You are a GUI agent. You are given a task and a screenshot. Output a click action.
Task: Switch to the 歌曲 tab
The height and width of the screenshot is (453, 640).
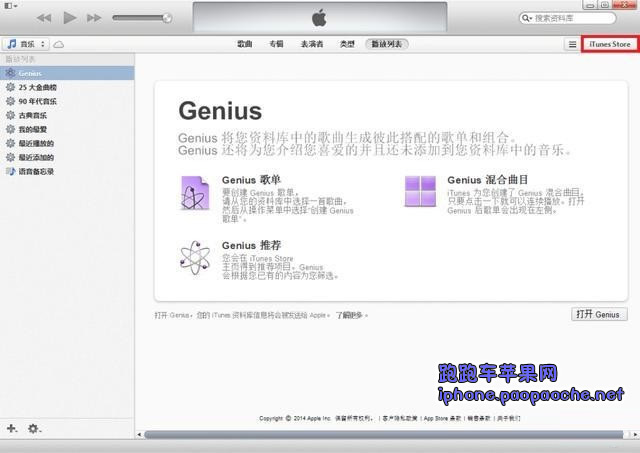pyautogui.click(x=244, y=44)
